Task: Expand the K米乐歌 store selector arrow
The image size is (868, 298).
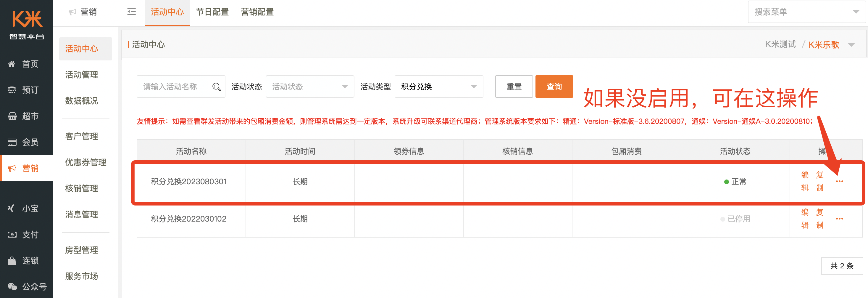Action: tap(851, 45)
